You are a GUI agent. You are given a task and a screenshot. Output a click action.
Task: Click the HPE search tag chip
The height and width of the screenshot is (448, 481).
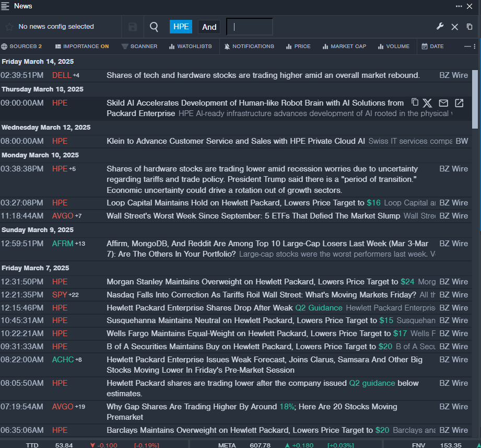(181, 27)
